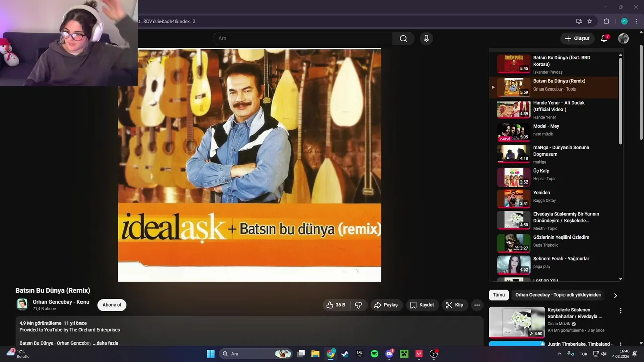The height and width of the screenshot is (362, 644).
Task: Open volume control in the system tray
Action: pyautogui.click(x=604, y=354)
